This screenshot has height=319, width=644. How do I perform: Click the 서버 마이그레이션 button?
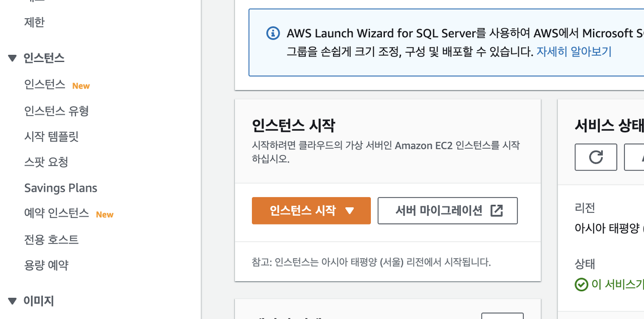point(448,210)
